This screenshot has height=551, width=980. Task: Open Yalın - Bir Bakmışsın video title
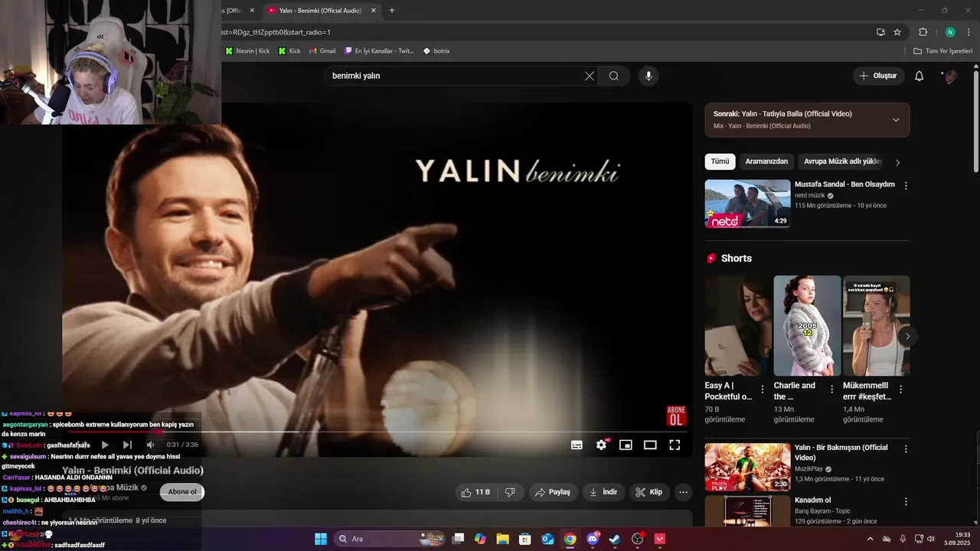point(841,452)
